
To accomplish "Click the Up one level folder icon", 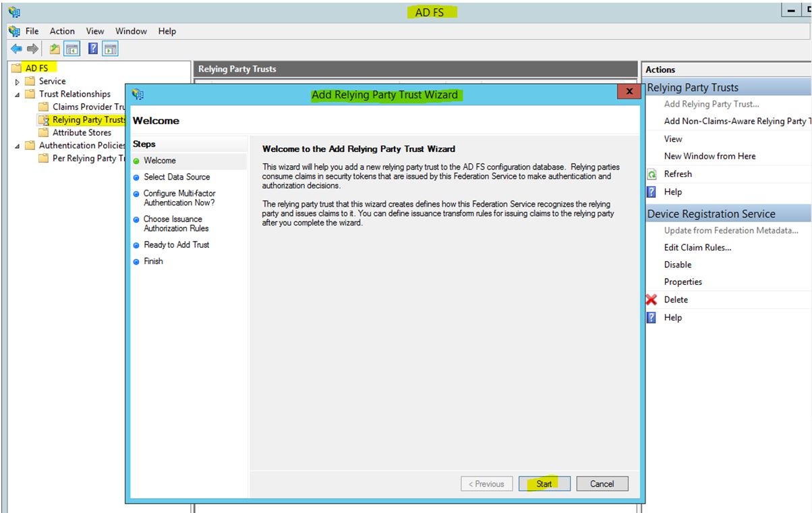I will point(53,49).
